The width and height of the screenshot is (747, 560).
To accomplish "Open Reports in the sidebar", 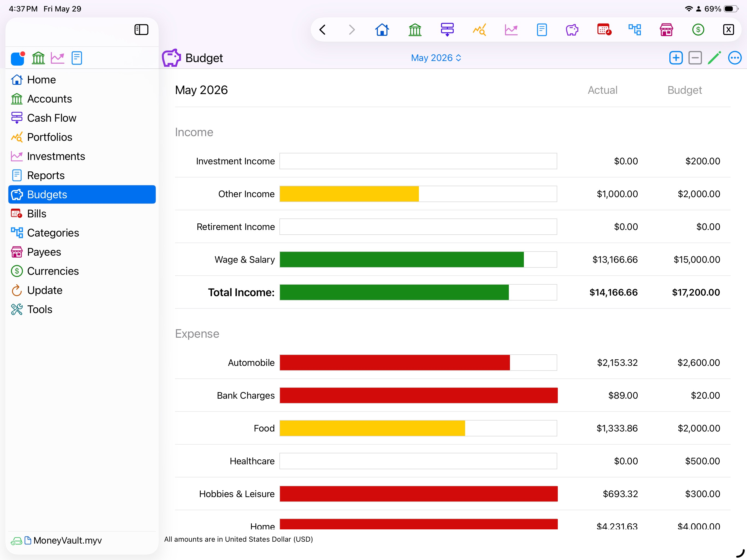I will [82, 175].
